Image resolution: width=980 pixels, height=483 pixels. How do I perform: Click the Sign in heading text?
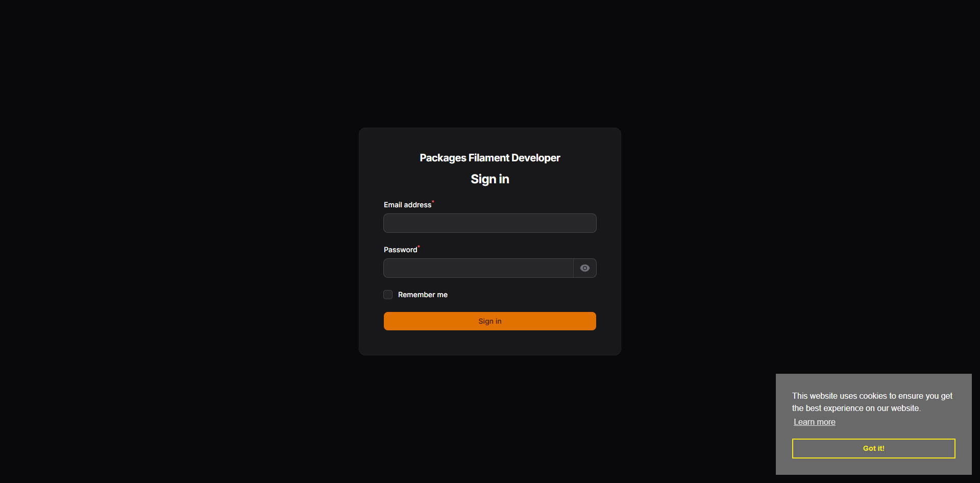tap(490, 179)
